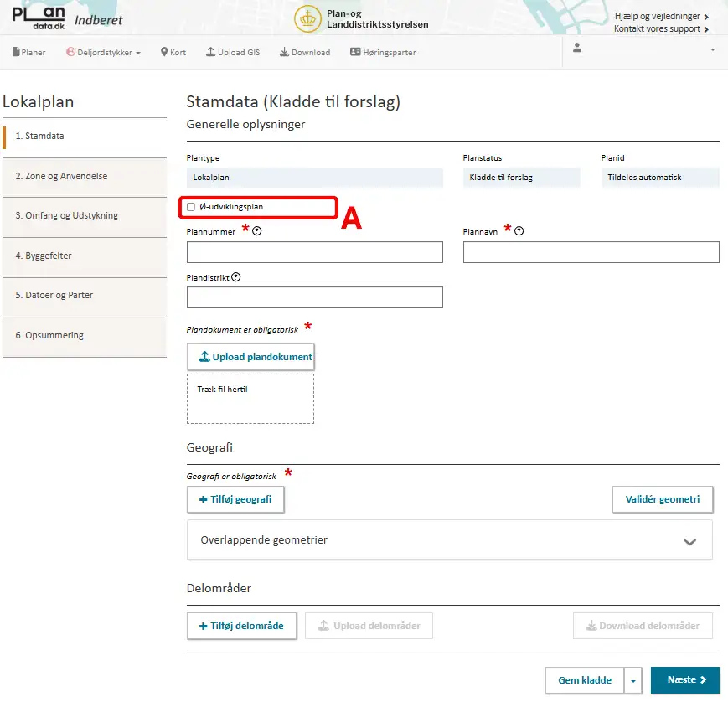Expand the Deljordstykker dropdown menu

click(x=104, y=52)
